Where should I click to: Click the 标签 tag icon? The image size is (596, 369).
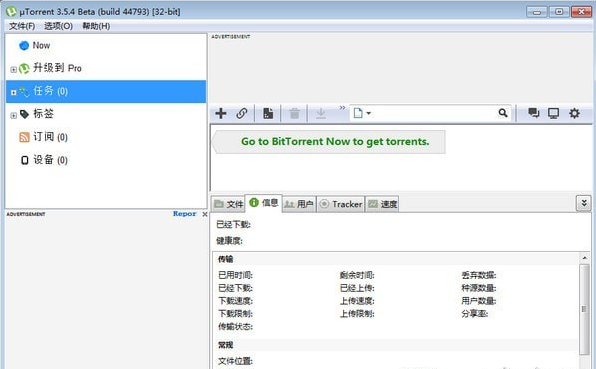tap(24, 114)
